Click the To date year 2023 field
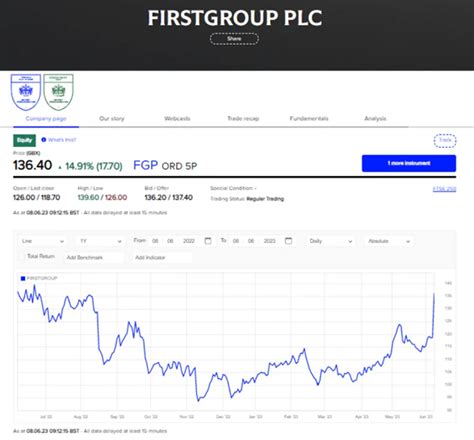The width and height of the screenshot is (474, 440). tap(270, 241)
